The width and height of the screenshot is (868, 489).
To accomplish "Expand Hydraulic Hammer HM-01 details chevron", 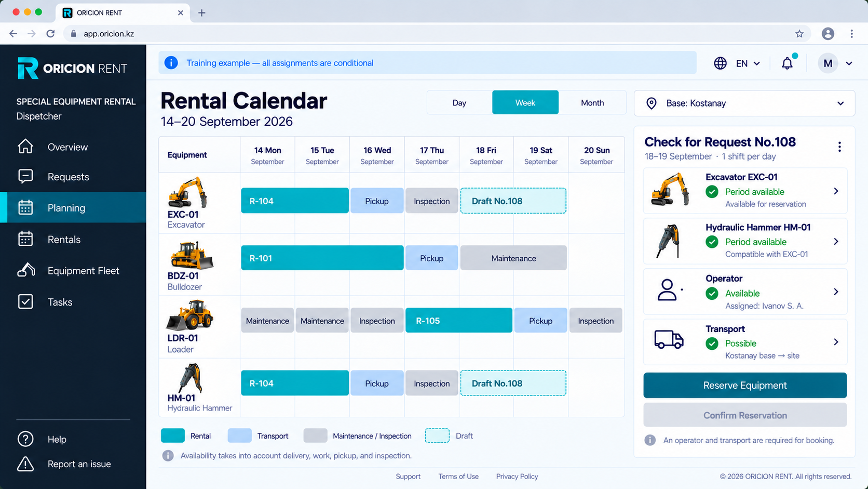I will click(836, 242).
